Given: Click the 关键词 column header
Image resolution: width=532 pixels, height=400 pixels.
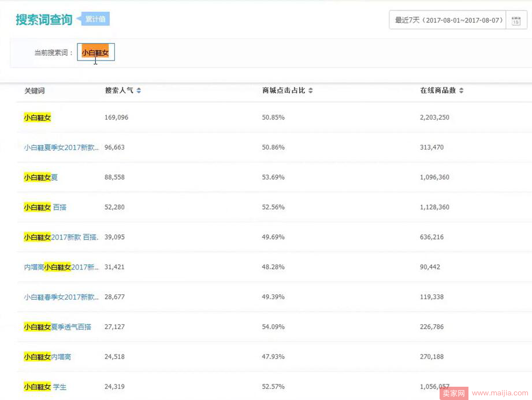Looking at the screenshot, I should pyautogui.click(x=35, y=91).
